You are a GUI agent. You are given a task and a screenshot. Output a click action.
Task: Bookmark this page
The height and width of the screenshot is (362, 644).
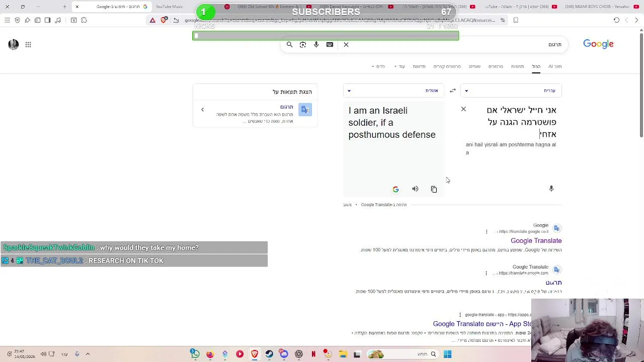(x=516, y=20)
